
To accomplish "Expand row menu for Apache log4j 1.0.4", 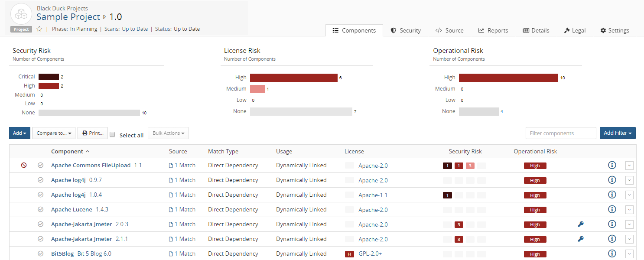I will (x=629, y=195).
